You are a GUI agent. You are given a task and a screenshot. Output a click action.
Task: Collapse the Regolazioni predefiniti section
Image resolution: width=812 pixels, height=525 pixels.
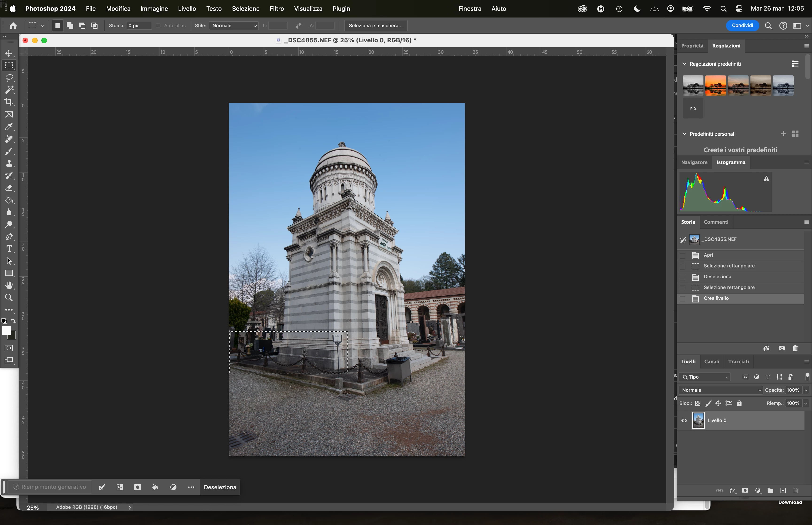click(x=684, y=64)
